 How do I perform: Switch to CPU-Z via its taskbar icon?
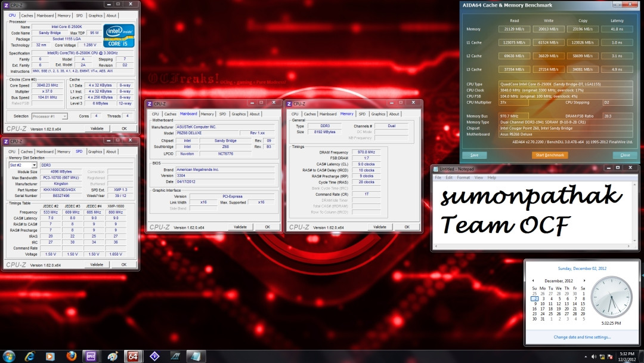pyautogui.click(x=91, y=356)
